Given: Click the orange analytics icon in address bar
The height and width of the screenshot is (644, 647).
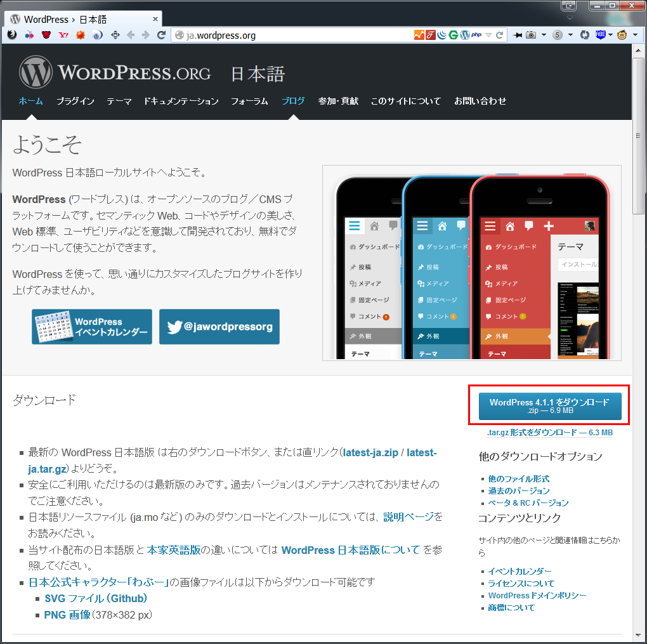Looking at the screenshot, I should [419, 35].
